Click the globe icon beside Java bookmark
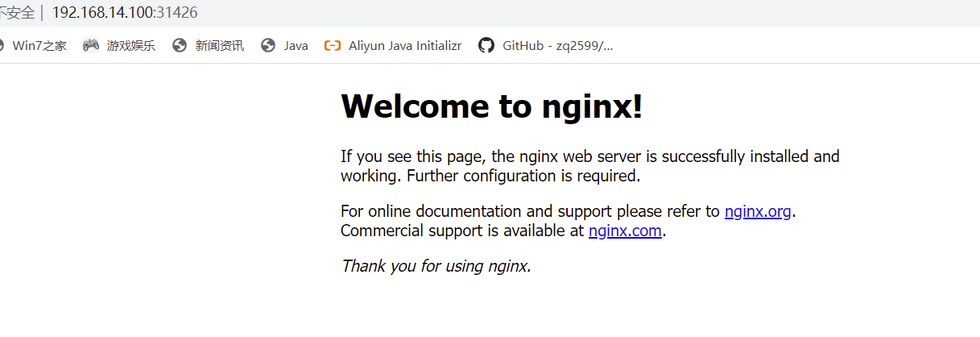This screenshot has height=337, width=980. [x=268, y=46]
